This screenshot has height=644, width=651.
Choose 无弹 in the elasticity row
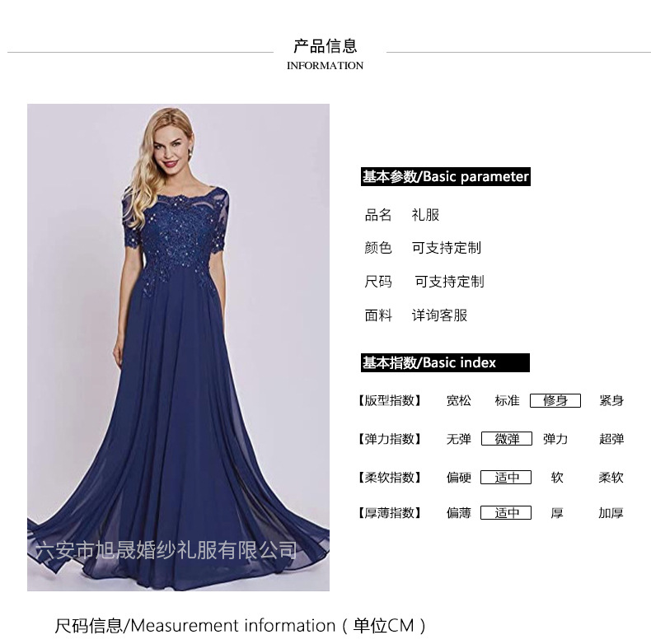pos(459,439)
